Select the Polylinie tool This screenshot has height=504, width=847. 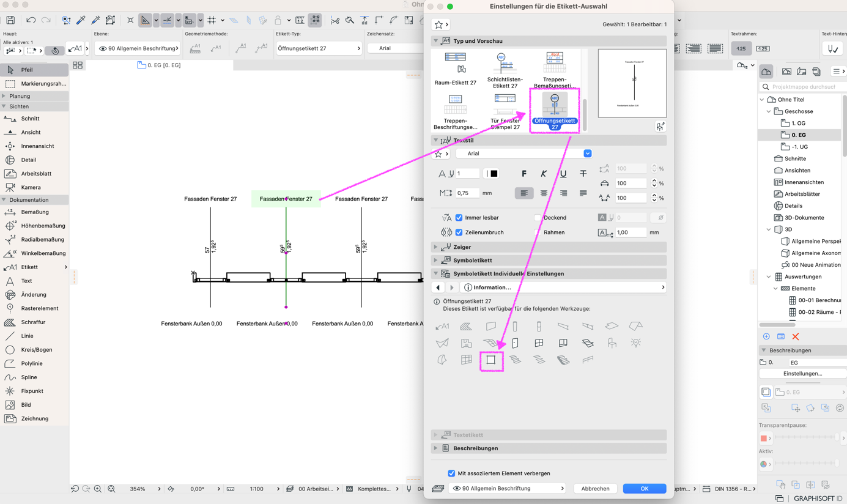coord(34,363)
